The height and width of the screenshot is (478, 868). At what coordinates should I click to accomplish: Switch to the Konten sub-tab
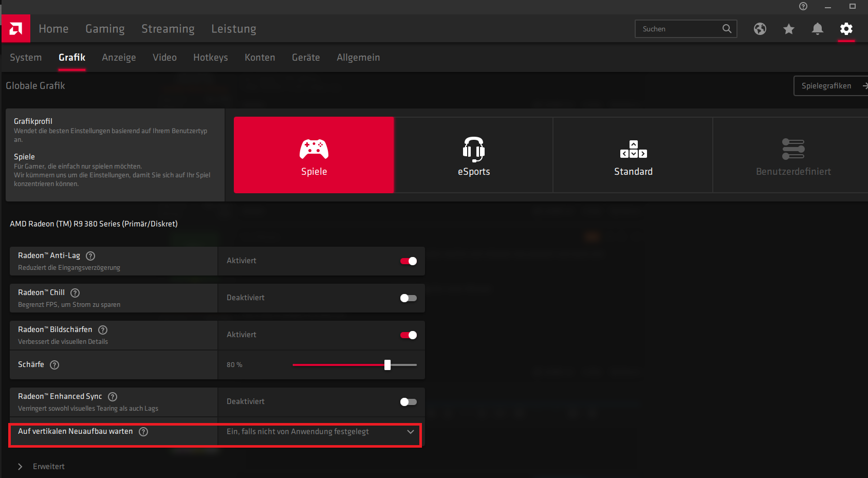click(x=260, y=58)
